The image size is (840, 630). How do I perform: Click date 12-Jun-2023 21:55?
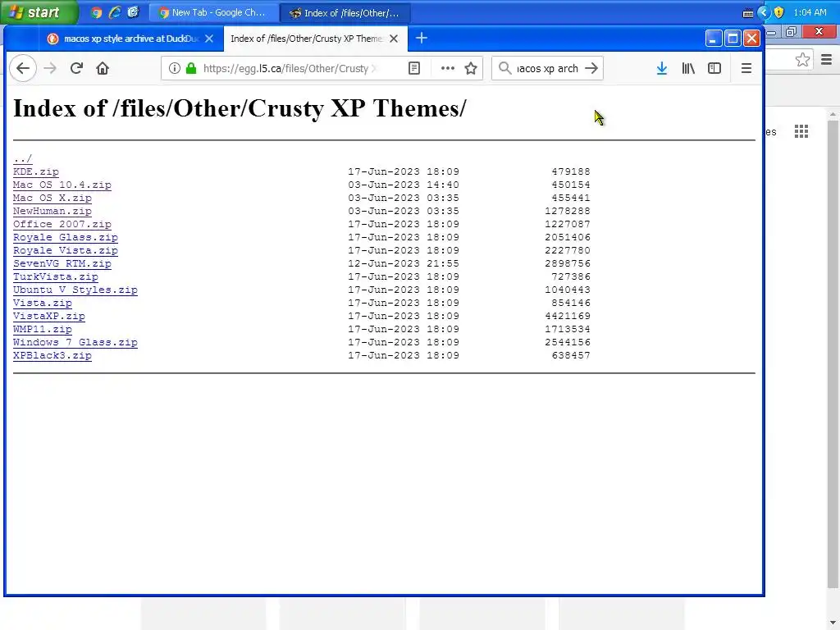tap(404, 263)
